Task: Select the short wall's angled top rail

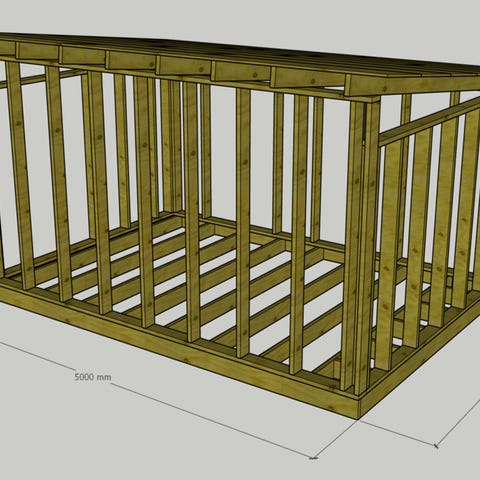Action: click(430, 121)
